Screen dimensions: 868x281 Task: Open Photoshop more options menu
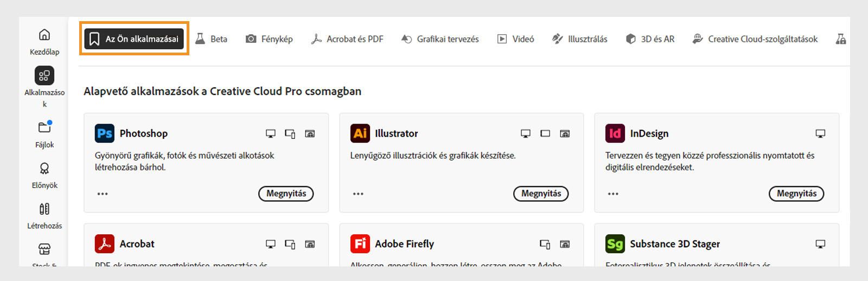tap(103, 194)
